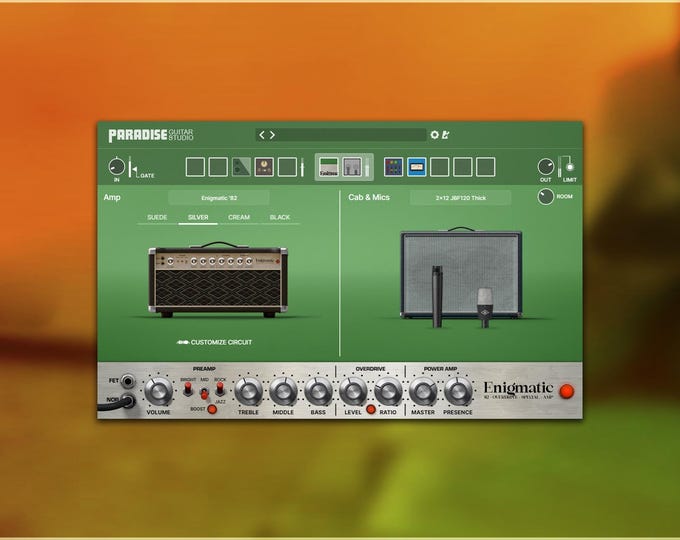Open the 2x12 JBF120 Thick cab dropdown
Screen dimensions: 680x540
[461, 198]
